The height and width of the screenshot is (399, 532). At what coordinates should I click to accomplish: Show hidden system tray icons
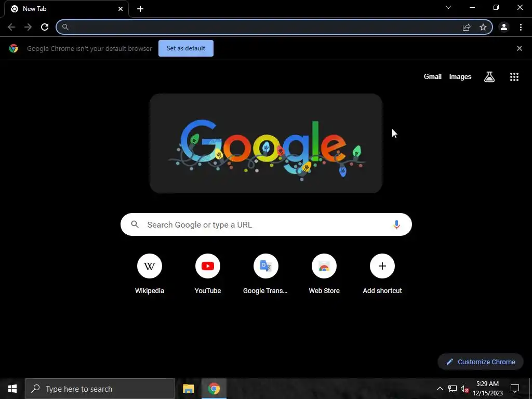[x=440, y=389]
